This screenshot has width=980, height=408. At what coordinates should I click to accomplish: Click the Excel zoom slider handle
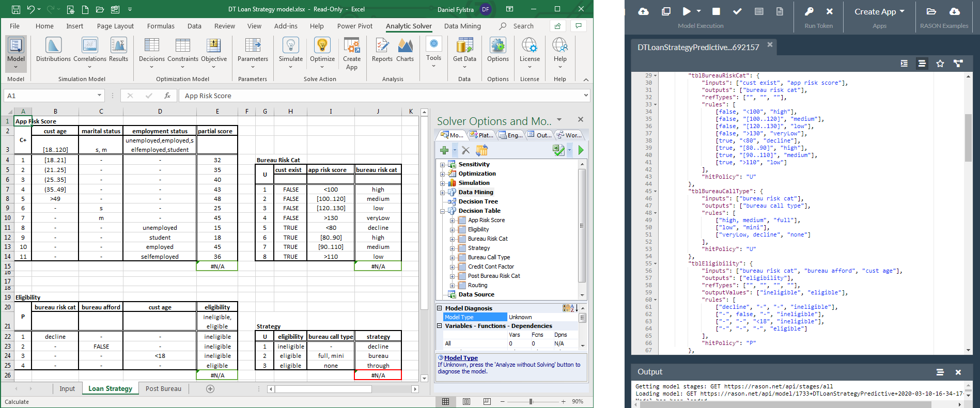(531, 401)
